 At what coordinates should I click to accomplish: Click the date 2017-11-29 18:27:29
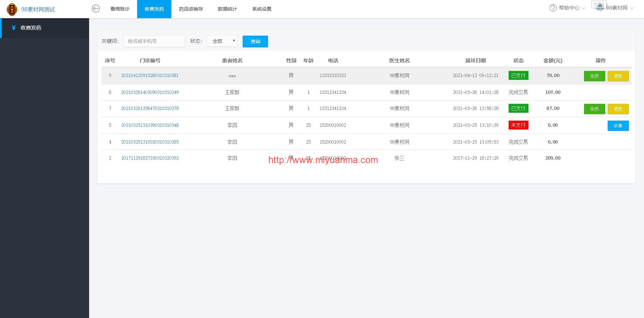click(x=476, y=158)
